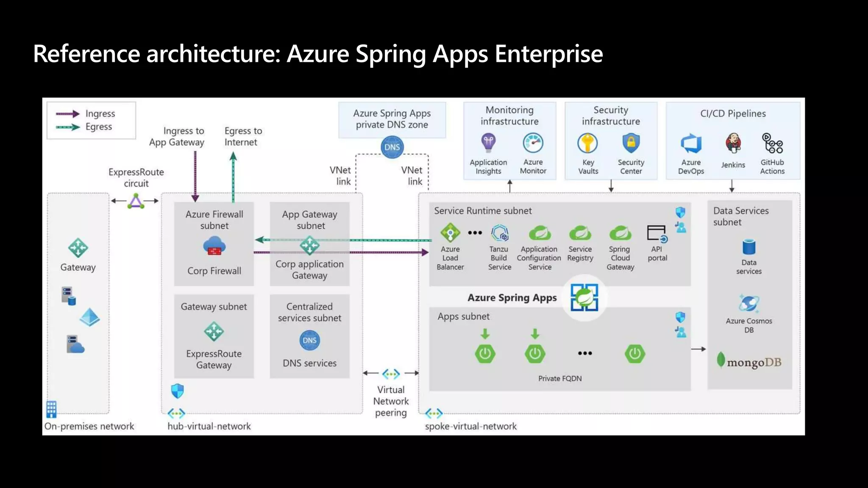Image resolution: width=868 pixels, height=488 pixels.
Task: Click the Application Insights lightbulb icon
Action: (x=488, y=142)
